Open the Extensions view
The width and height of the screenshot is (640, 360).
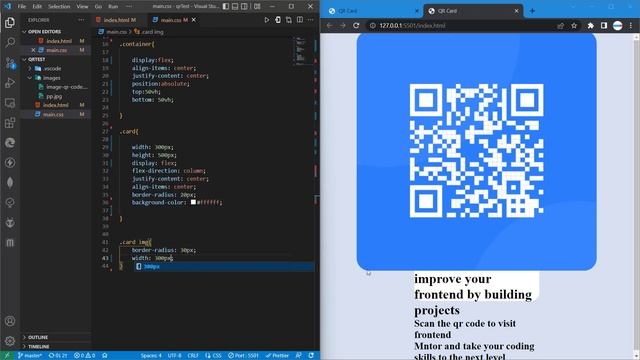pyautogui.click(x=10, y=123)
